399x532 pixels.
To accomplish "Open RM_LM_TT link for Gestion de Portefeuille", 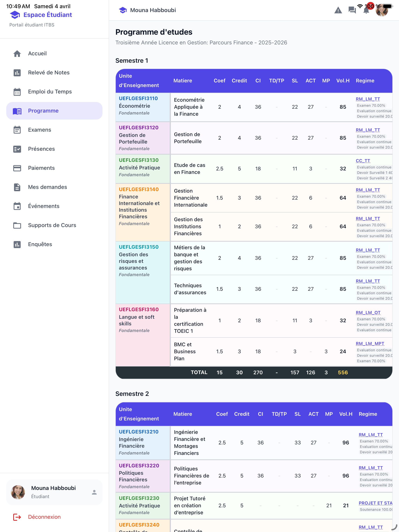I will pos(368,130).
